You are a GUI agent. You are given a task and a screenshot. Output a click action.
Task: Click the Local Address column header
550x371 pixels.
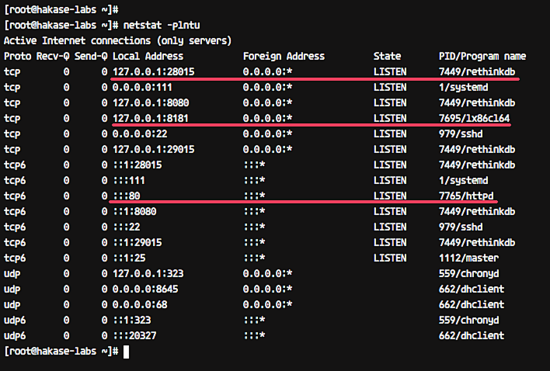pos(148,56)
